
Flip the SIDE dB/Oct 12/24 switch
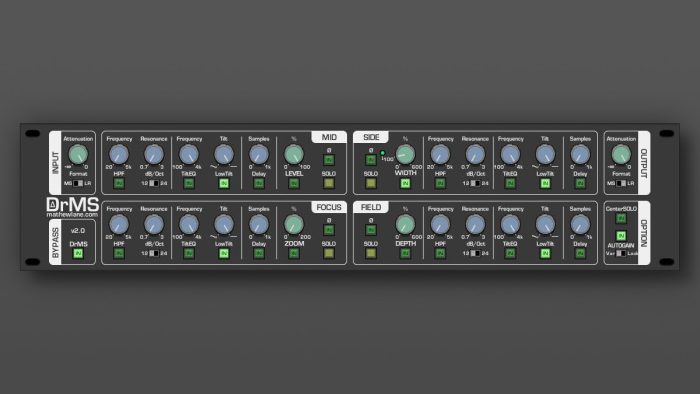coord(475,183)
